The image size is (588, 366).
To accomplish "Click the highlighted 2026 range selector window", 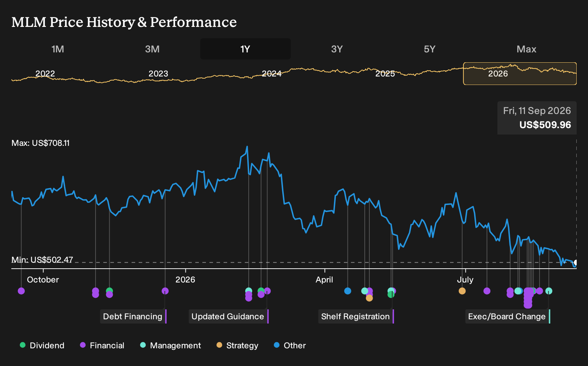I will 520,74.
